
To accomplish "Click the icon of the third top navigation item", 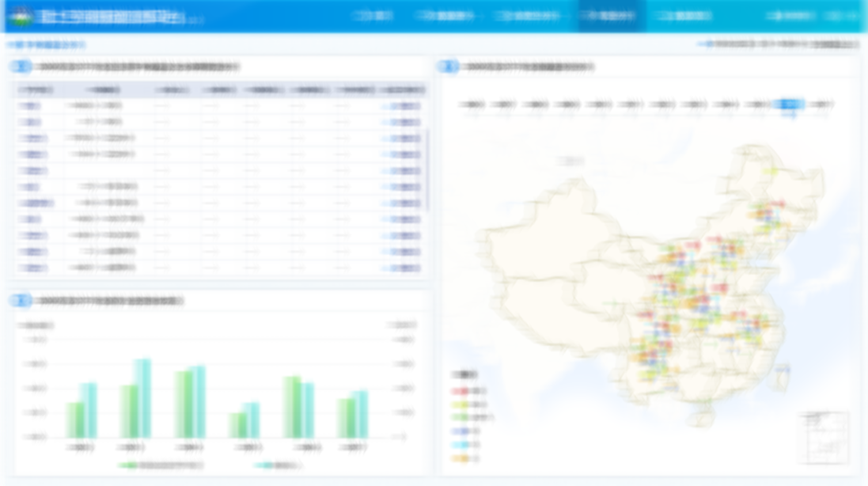I will coord(502,16).
